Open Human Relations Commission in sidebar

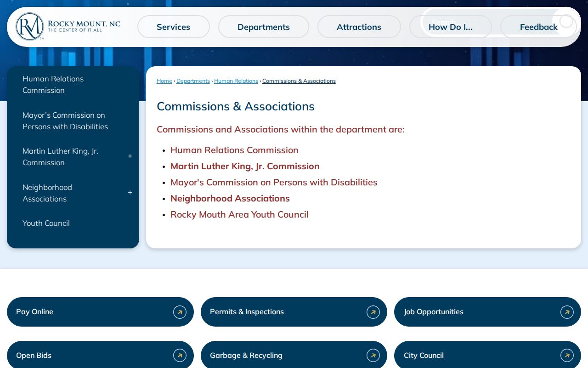73,85
